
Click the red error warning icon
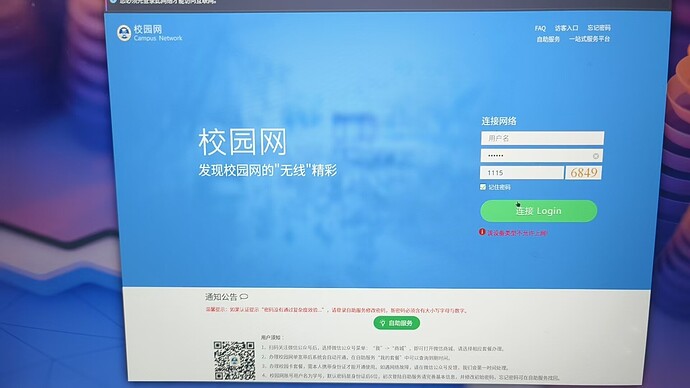(x=482, y=232)
